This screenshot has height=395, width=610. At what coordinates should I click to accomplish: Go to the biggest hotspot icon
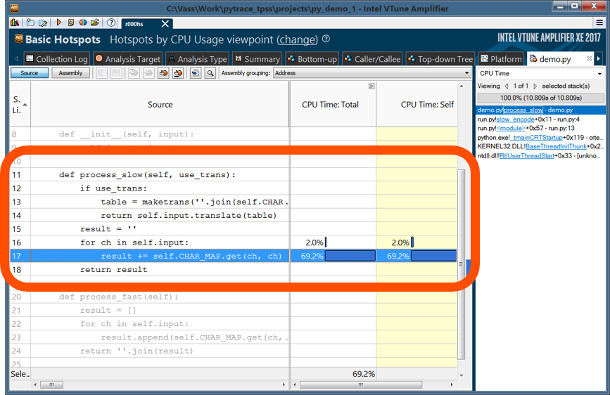(163, 73)
